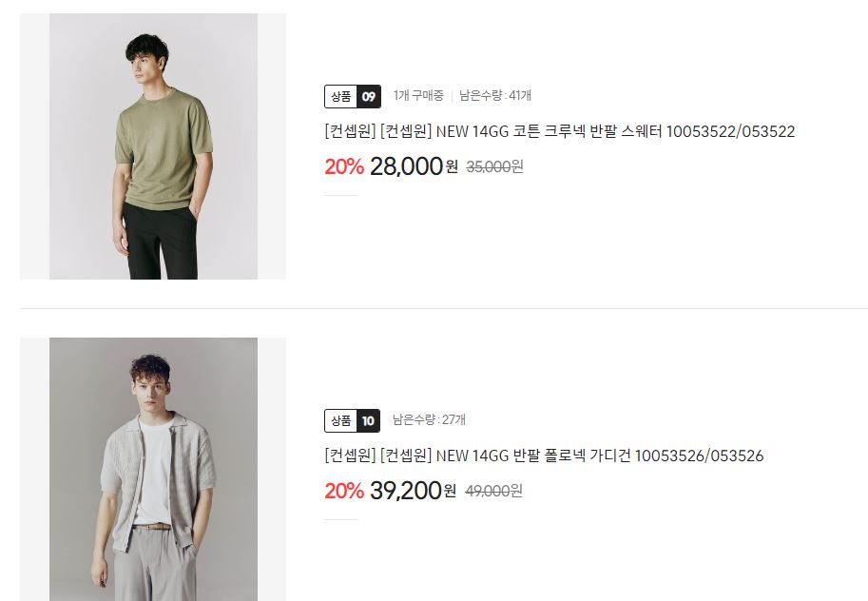Click the dark 09 number box
The width and height of the screenshot is (868, 601).
(369, 97)
